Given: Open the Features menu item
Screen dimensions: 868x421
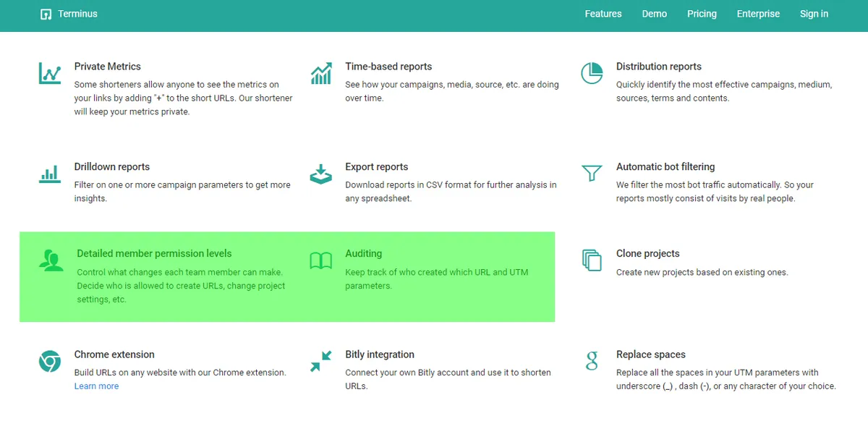Looking at the screenshot, I should pyautogui.click(x=603, y=14).
